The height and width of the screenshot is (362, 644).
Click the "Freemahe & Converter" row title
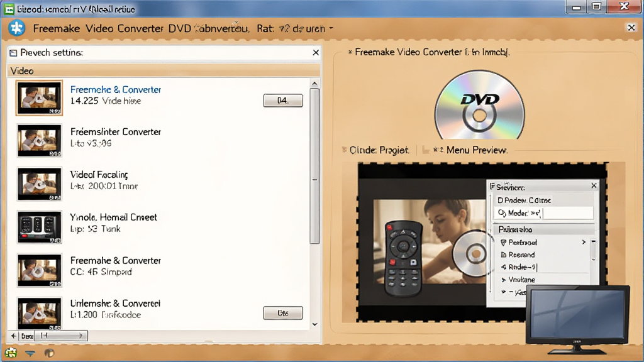point(116,261)
